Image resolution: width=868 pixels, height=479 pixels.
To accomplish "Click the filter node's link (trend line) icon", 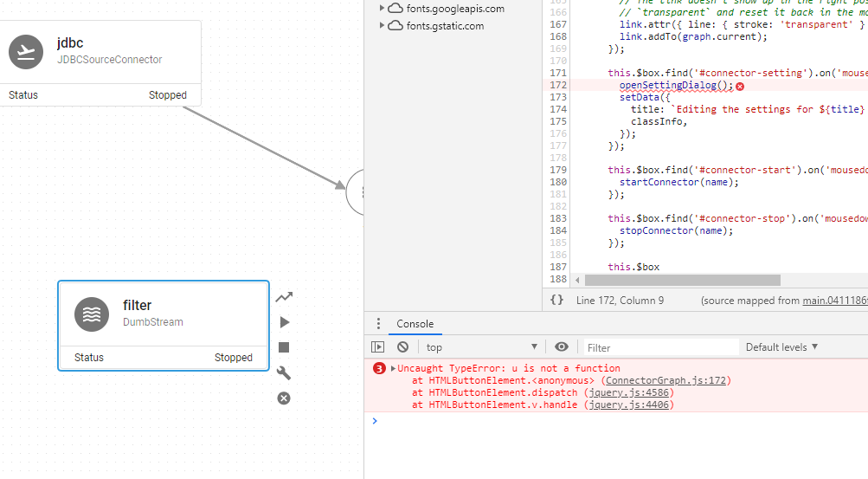I will point(284,297).
